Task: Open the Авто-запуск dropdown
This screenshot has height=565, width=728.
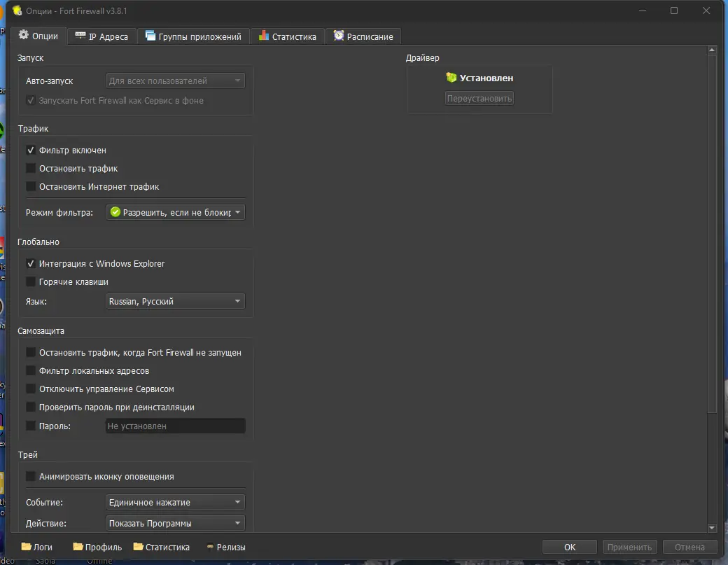Action: pos(176,81)
